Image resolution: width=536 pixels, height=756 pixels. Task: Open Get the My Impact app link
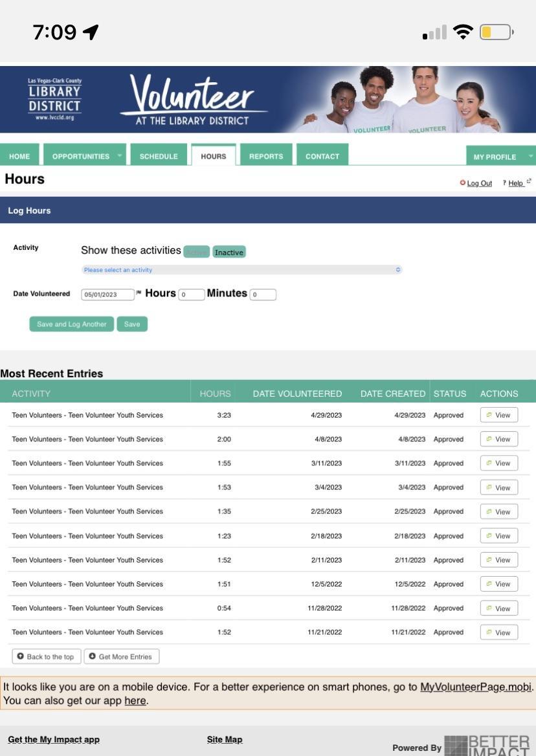click(x=54, y=740)
